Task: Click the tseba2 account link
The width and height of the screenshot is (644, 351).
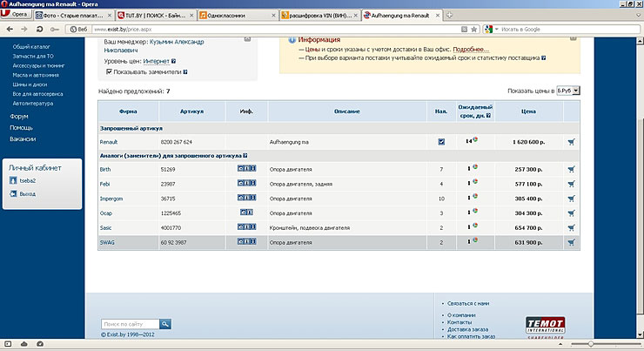Action: pyautogui.click(x=28, y=180)
